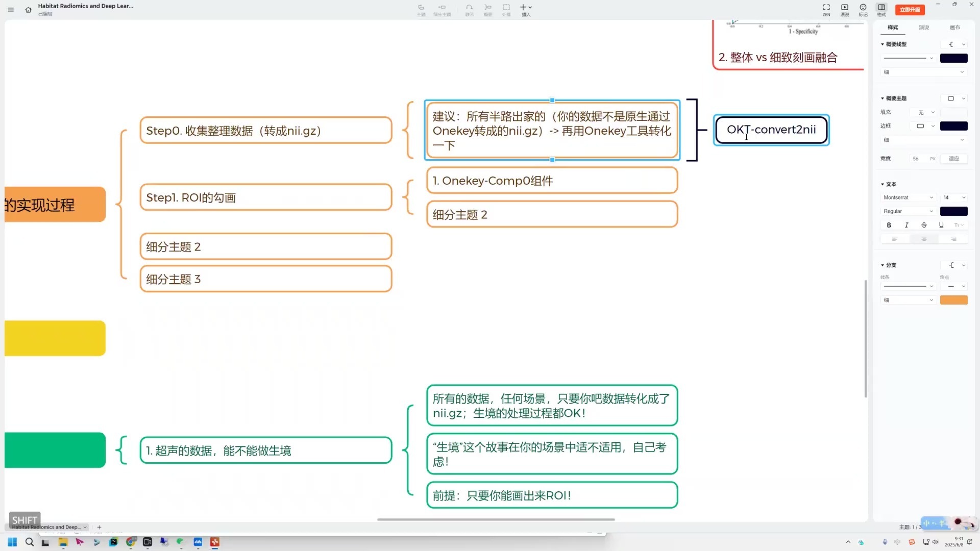Open the fill (填充) type dropdown

coord(924,112)
